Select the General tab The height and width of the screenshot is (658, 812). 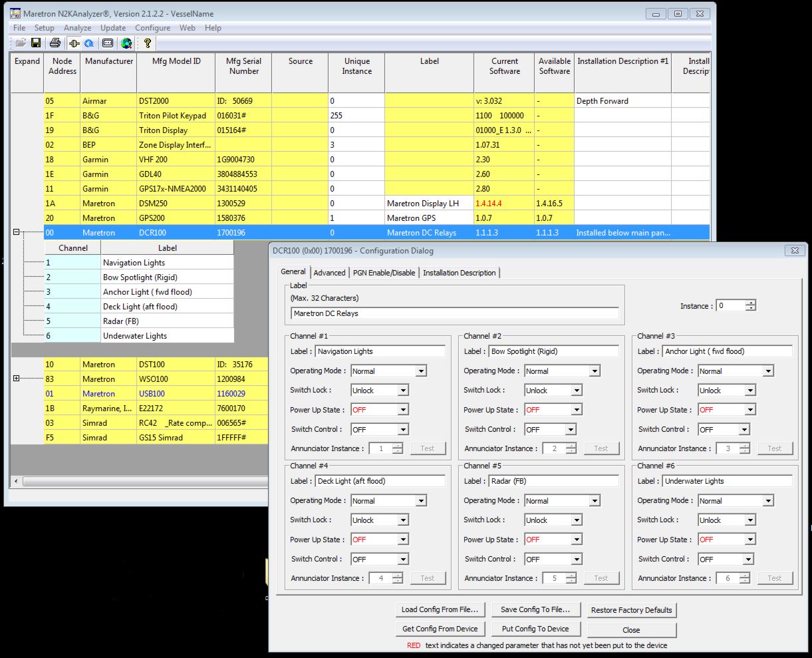pos(293,271)
